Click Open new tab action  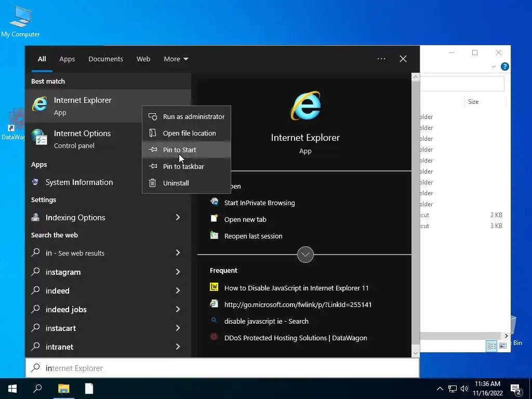pos(245,220)
